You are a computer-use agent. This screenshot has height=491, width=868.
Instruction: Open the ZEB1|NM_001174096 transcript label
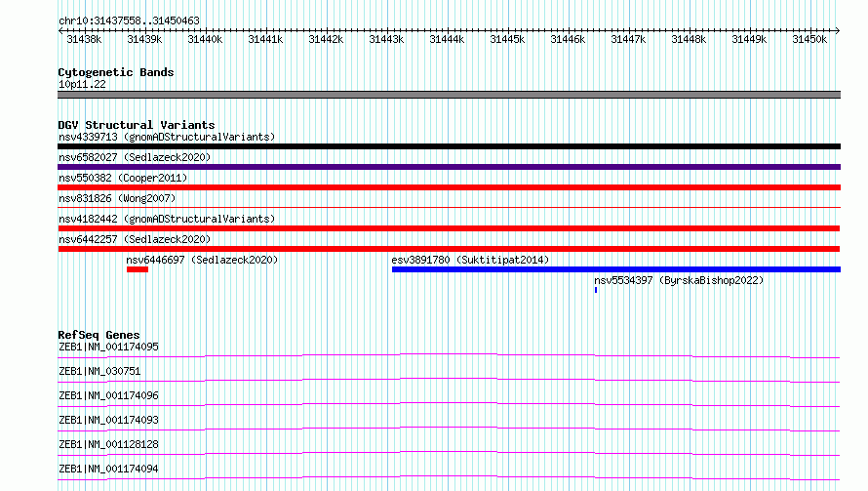coord(108,395)
